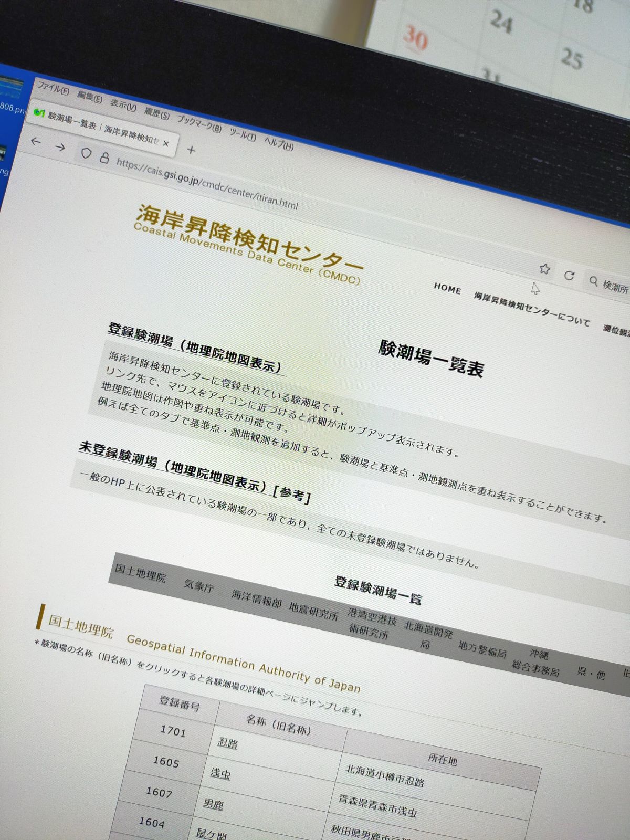The width and height of the screenshot is (630, 840).
Task: Jump to 地震研究所 section
Action: click(x=313, y=611)
